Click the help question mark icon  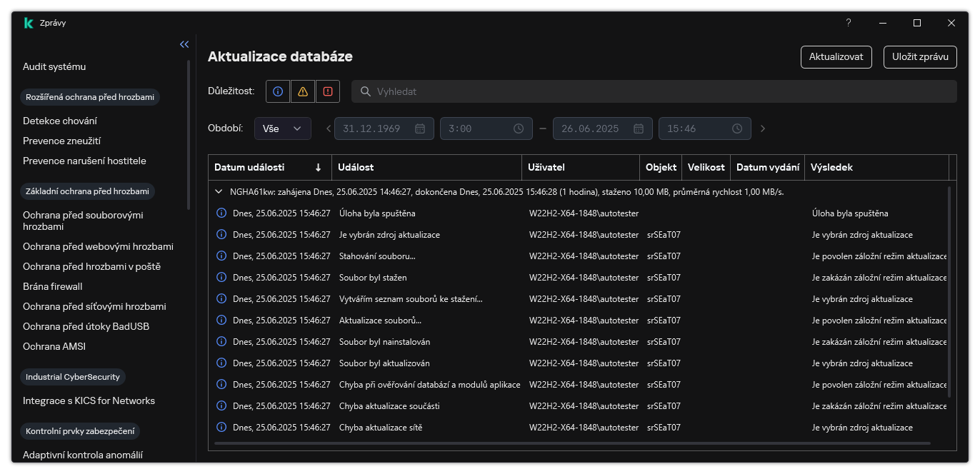[x=849, y=23]
